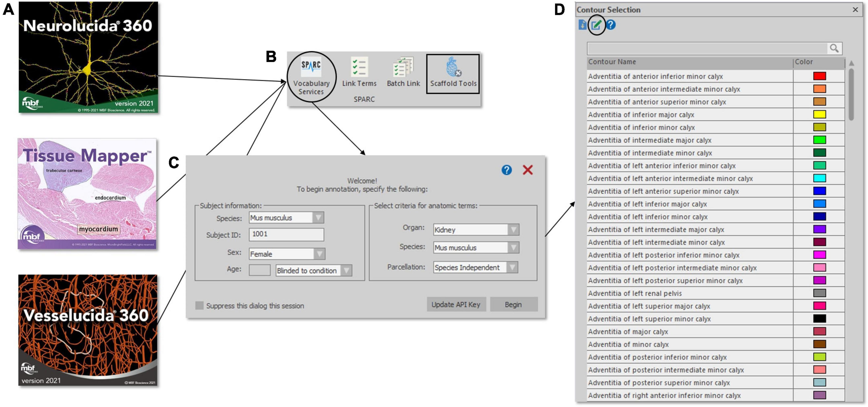The width and height of the screenshot is (868, 407).
Task: Select Adventitia of left inferior minor calyx
Action: click(716, 216)
